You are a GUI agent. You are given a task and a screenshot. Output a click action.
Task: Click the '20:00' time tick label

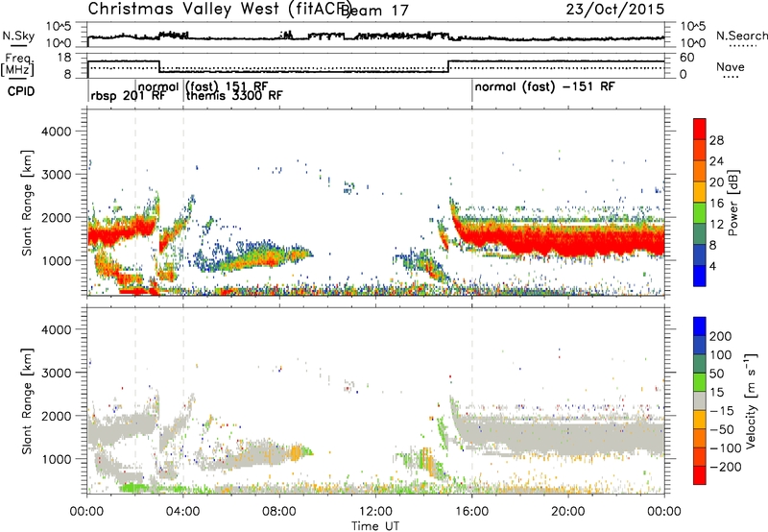pos(567,512)
